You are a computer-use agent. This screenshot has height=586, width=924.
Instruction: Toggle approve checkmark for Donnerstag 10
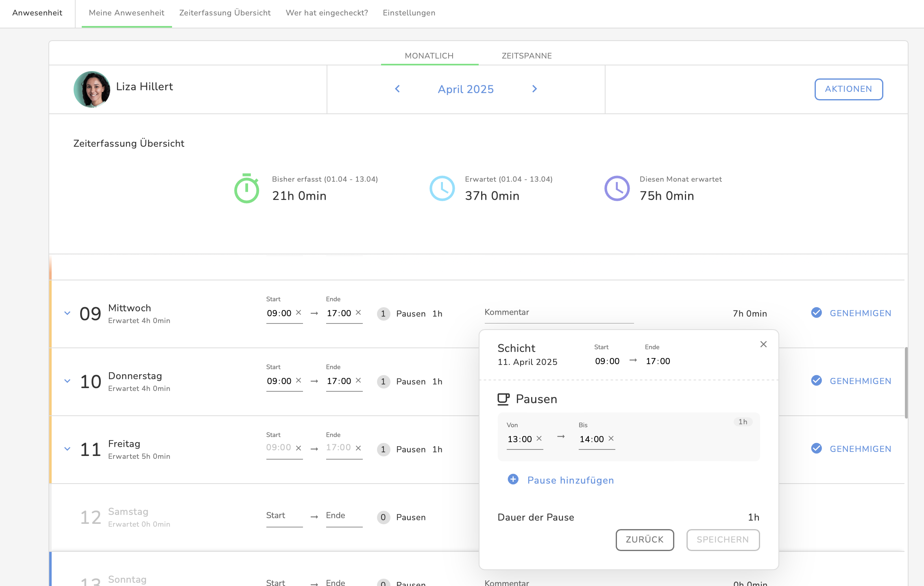pos(816,380)
